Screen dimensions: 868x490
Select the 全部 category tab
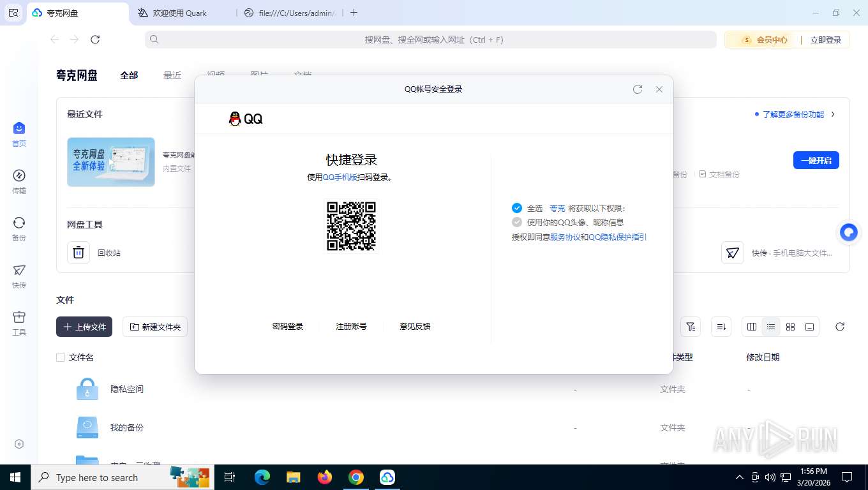click(x=129, y=75)
